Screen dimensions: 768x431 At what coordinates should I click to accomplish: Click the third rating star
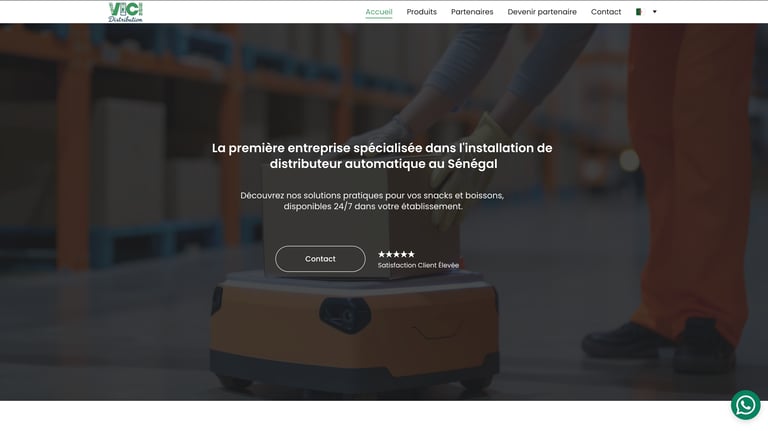[x=396, y=254]
